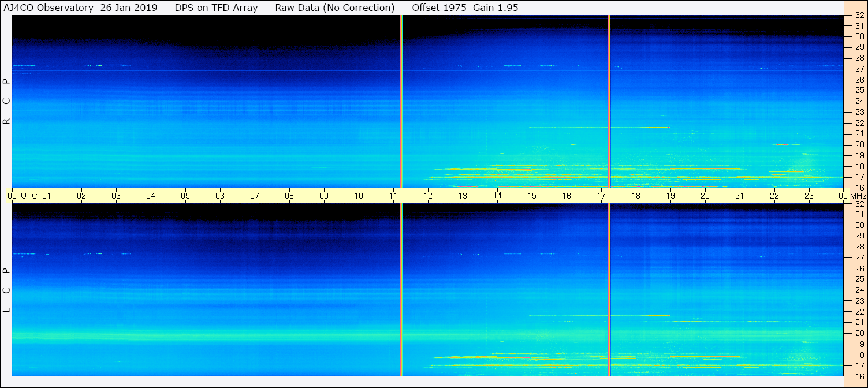Click hour label '10' on time axis
The image size is (868, 388).
point(359,196)
